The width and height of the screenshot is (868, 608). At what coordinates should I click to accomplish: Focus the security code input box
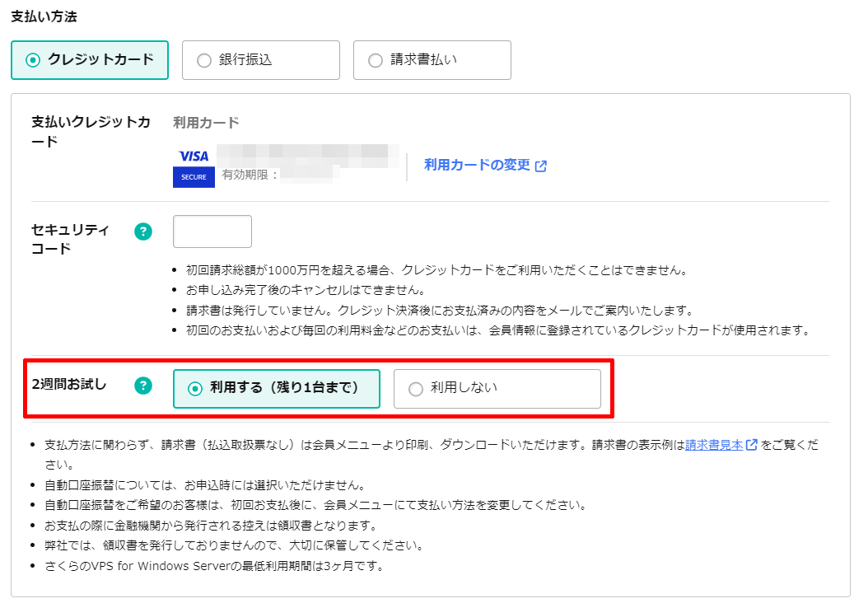[x=212, y=232]
